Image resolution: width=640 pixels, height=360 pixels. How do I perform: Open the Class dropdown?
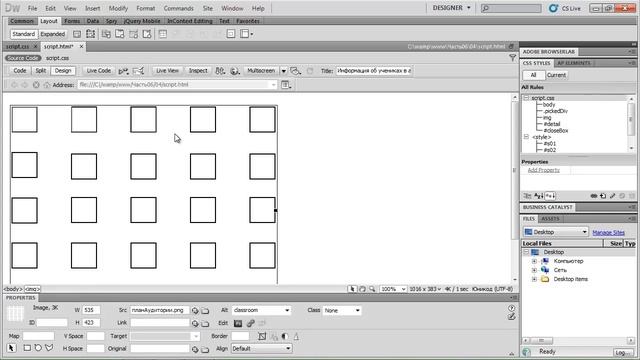(x=357, y=311)
